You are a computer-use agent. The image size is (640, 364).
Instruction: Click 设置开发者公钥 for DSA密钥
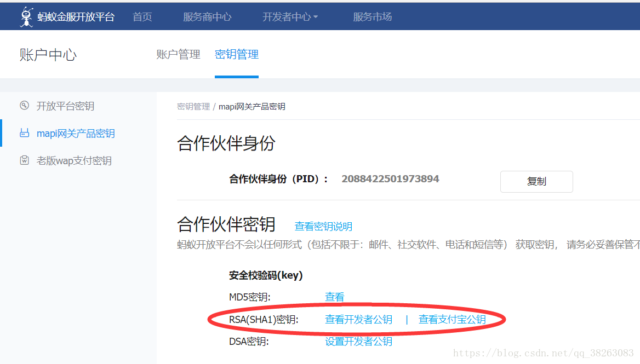click(358, 341)
